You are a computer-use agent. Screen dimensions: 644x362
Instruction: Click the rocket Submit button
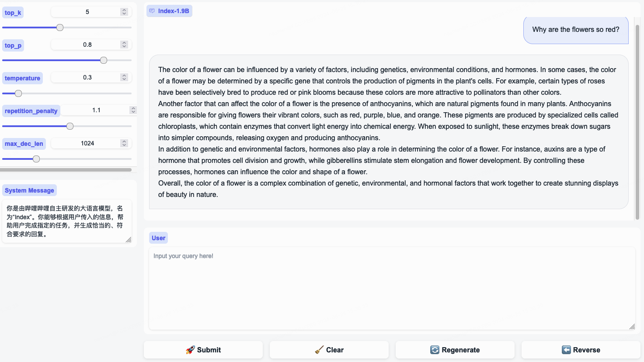click(x=203, y=350)
